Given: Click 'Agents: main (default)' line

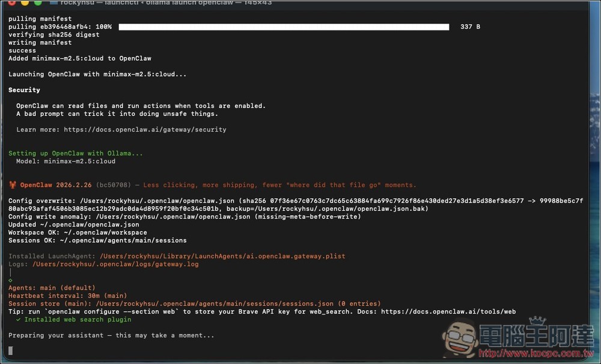Looking at the screenshot, I should [x=52, y=288].
